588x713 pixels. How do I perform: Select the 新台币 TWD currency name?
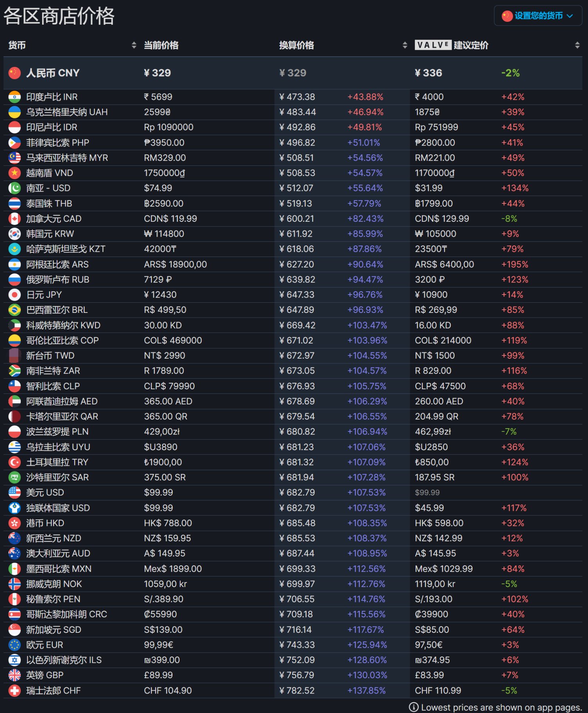click(x=50, y=356)
